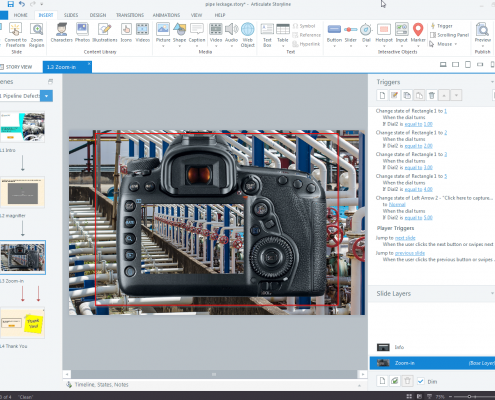
Task: Insert an Input object
Action: click(402, 35)
